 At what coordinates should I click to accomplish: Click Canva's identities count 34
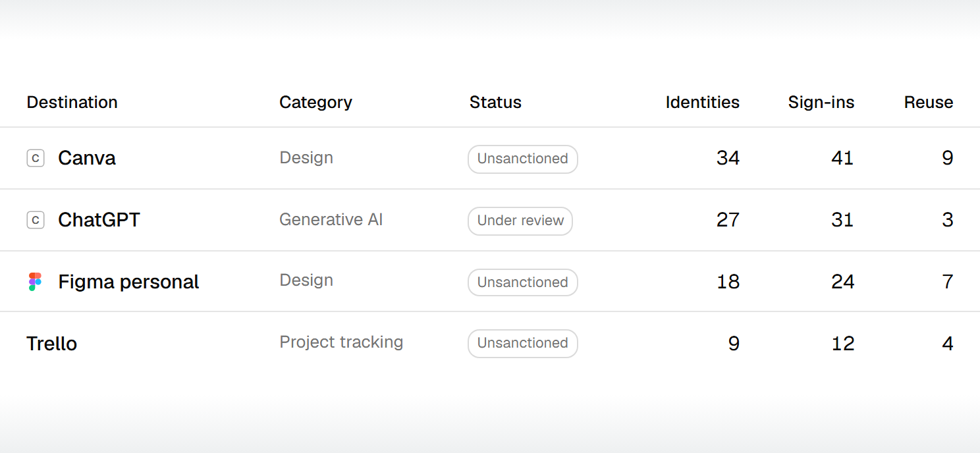728,158
